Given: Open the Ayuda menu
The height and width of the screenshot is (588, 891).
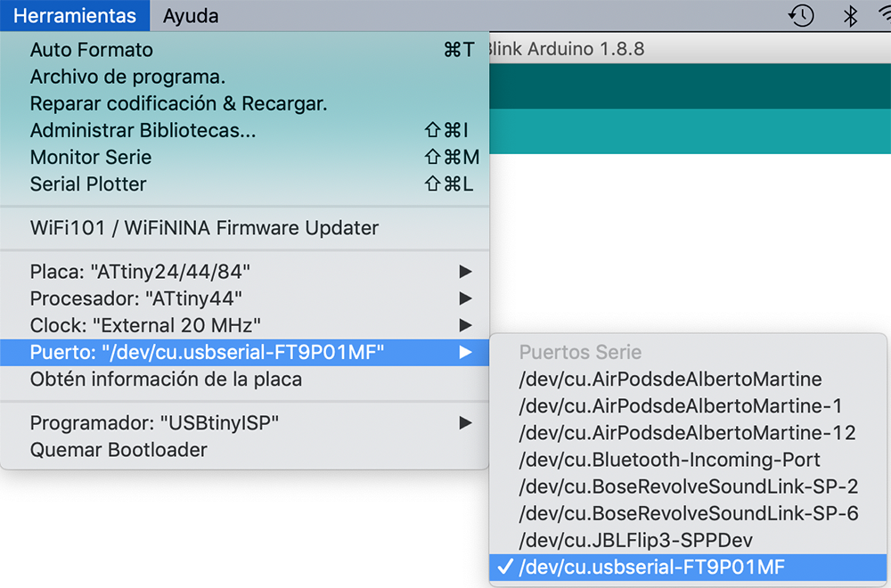Looking at the screenshot, I should 191,16.
